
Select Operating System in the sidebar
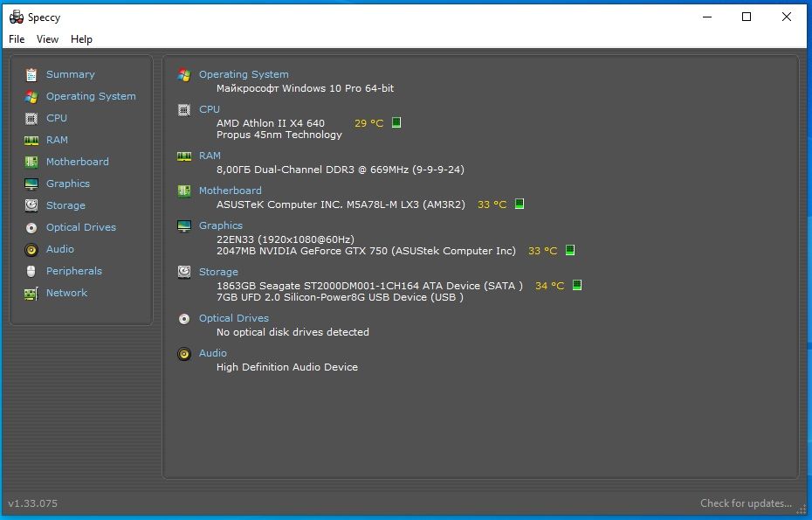pos(91,96)
